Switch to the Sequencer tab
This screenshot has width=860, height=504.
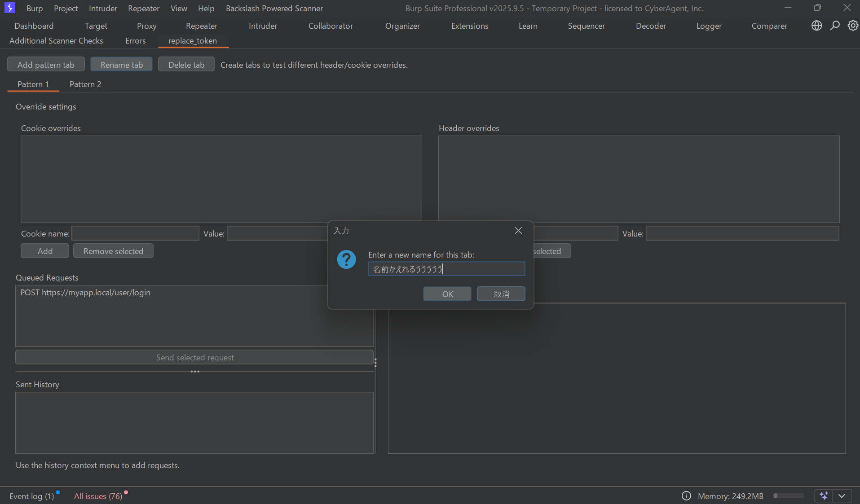click(x=587, y=26)
